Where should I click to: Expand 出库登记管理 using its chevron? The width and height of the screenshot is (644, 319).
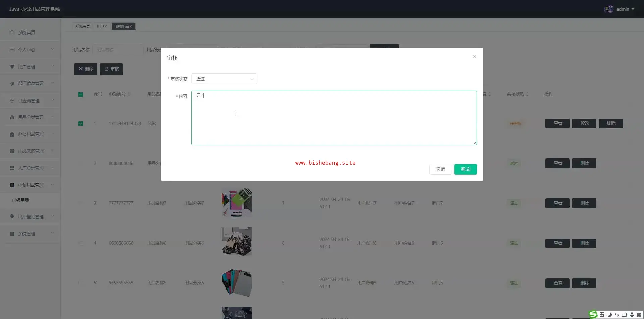pos(52,216)
